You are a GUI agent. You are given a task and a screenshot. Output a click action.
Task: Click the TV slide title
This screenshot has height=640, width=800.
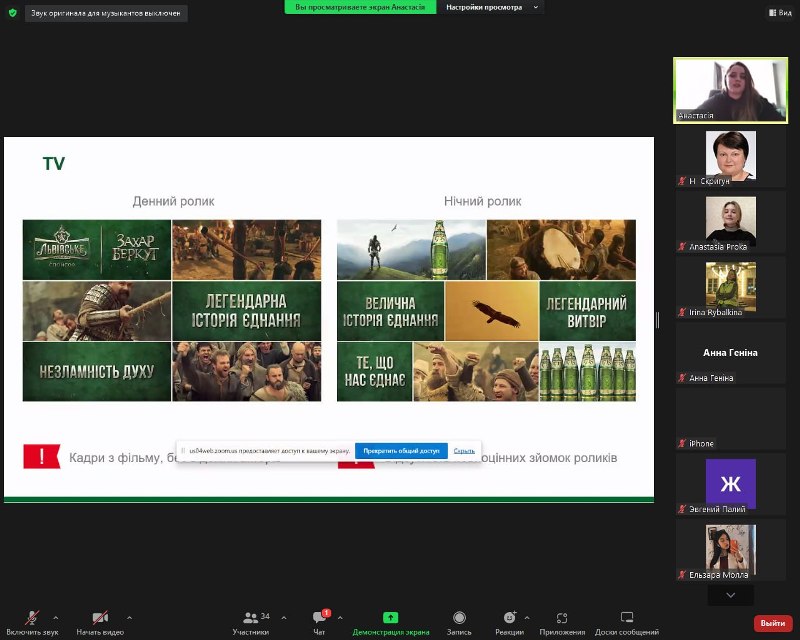pos(54,163)
